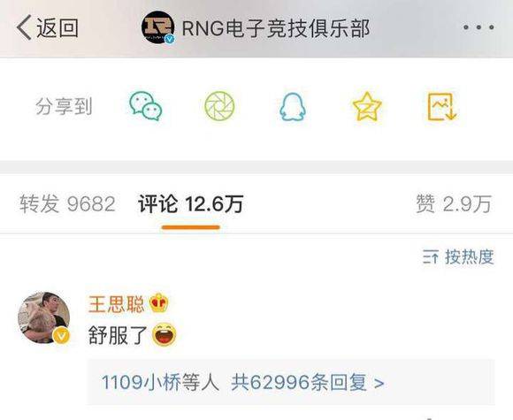Switch to 赞 2.9万 tab
Viewport: 513px width, 420px height.
click(454, 203)
